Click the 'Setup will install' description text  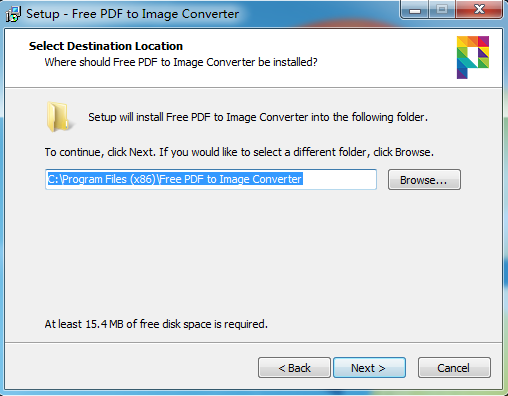point(258,117)
